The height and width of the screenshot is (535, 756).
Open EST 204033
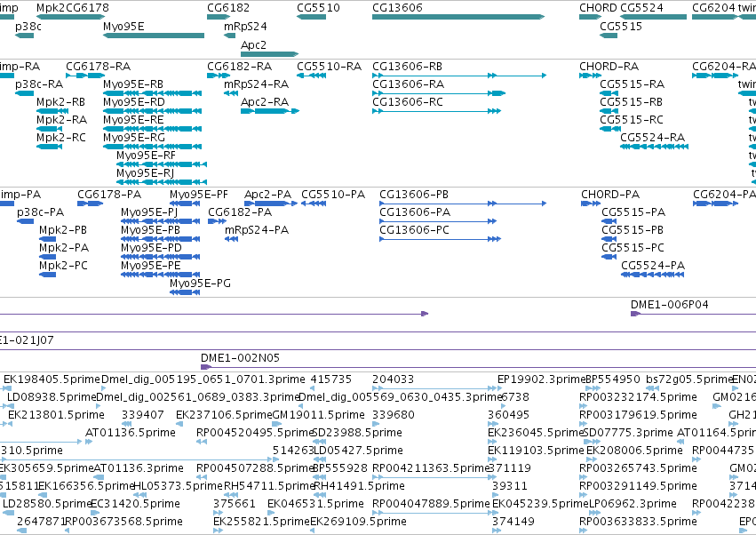coord(393,379)
